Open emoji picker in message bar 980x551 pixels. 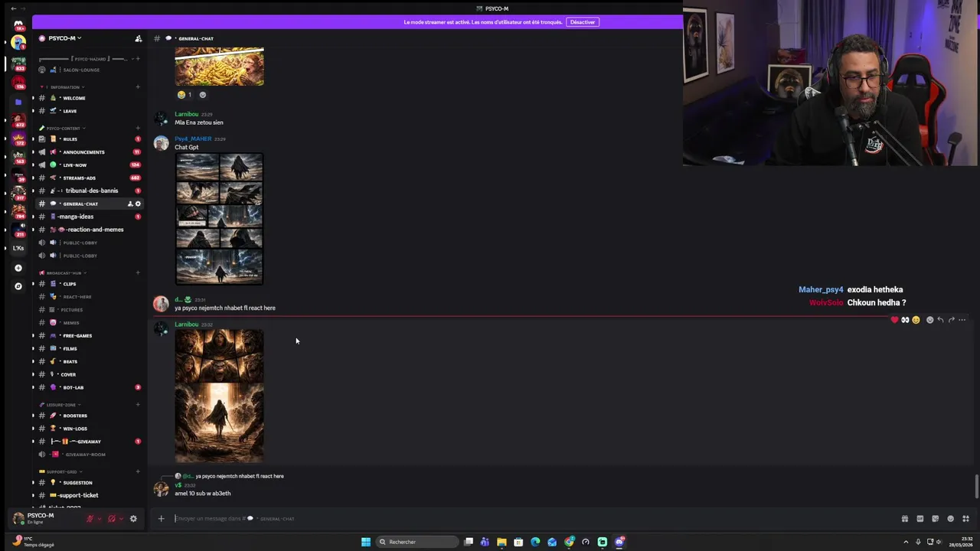pyautogui.click(x=950, y=518)
